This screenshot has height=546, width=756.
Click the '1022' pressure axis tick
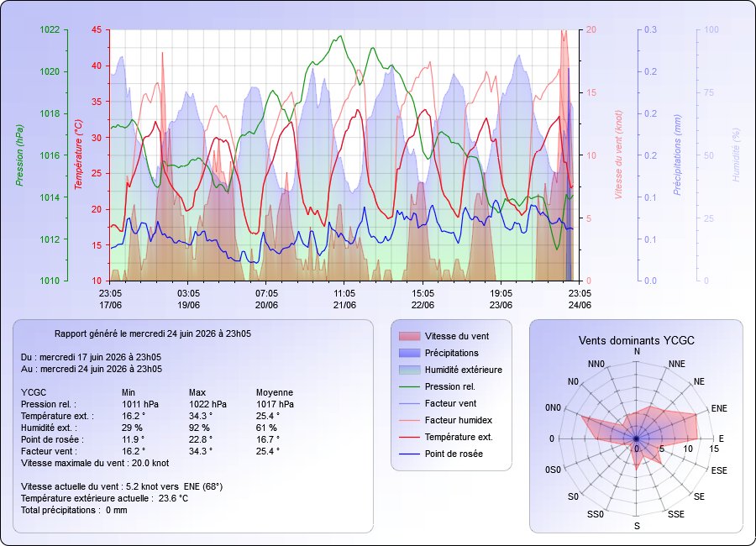(50, 30)
